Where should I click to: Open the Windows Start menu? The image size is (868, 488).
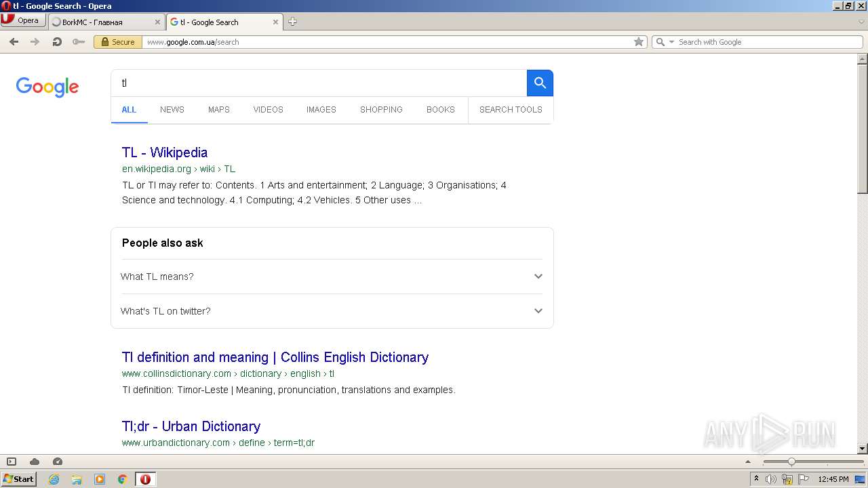(18, 479)
